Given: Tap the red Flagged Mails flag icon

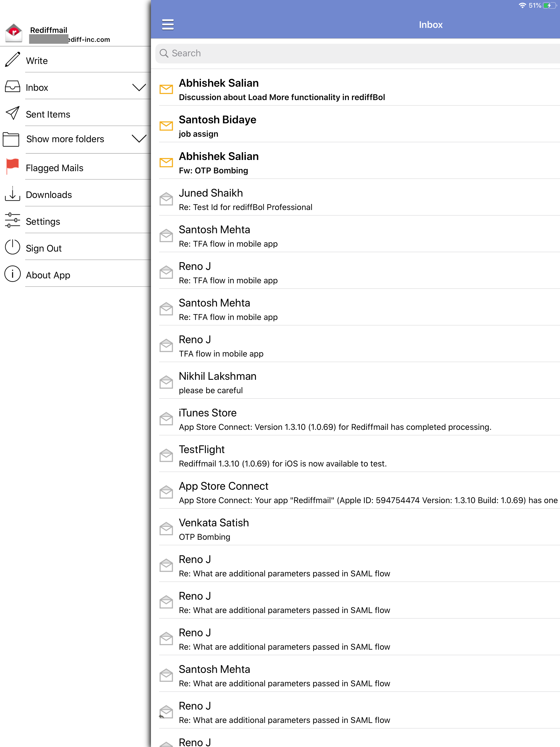Looking at the screenshot, I should pyautogui.click(x=13, y=167).
